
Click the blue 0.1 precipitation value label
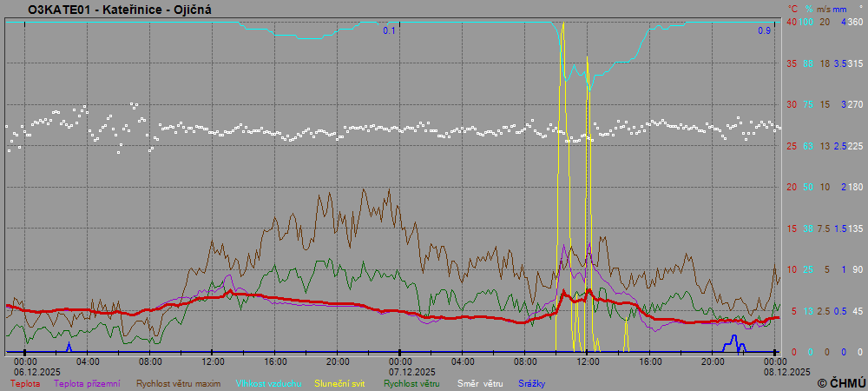390,30
